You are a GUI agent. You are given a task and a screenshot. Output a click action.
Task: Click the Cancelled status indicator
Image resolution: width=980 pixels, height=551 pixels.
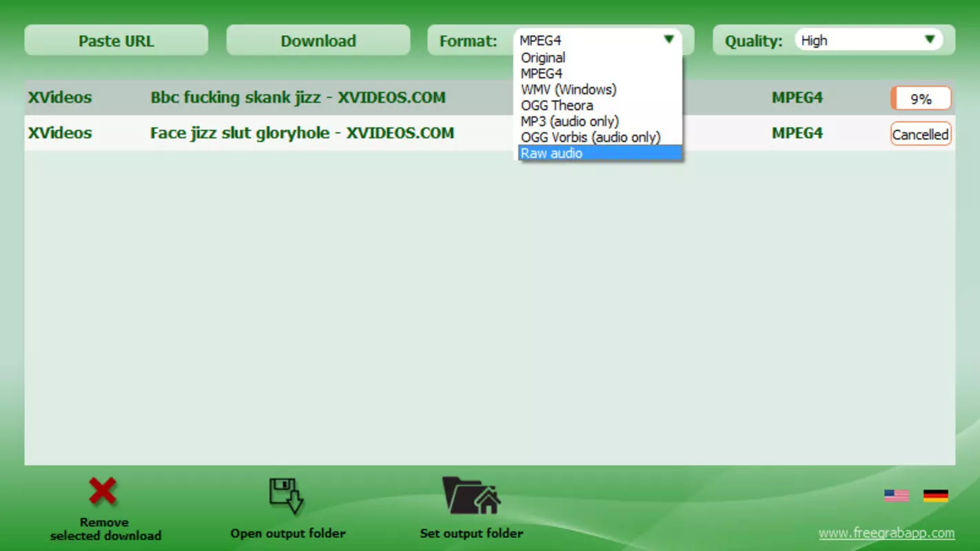coord(921,134)
